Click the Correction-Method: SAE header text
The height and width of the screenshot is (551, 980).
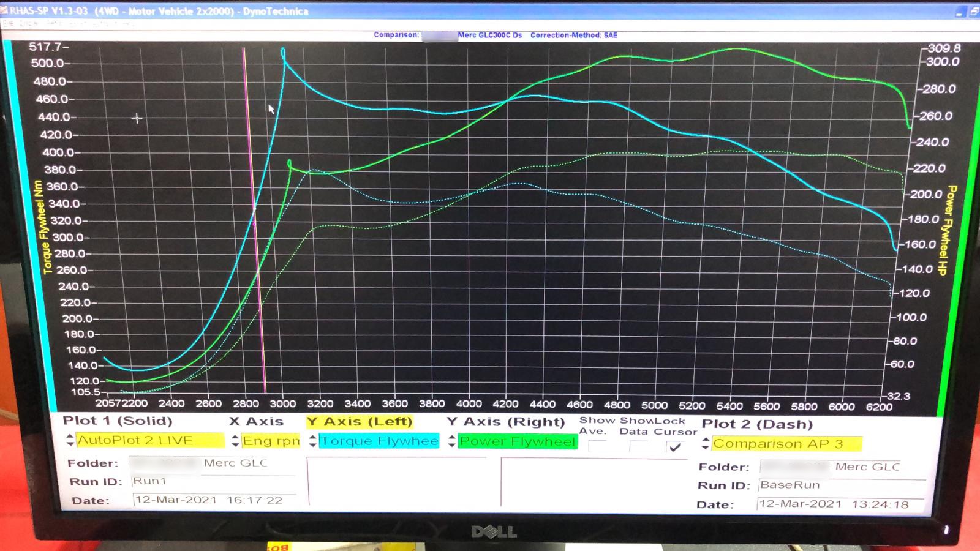tap(574, 35)
